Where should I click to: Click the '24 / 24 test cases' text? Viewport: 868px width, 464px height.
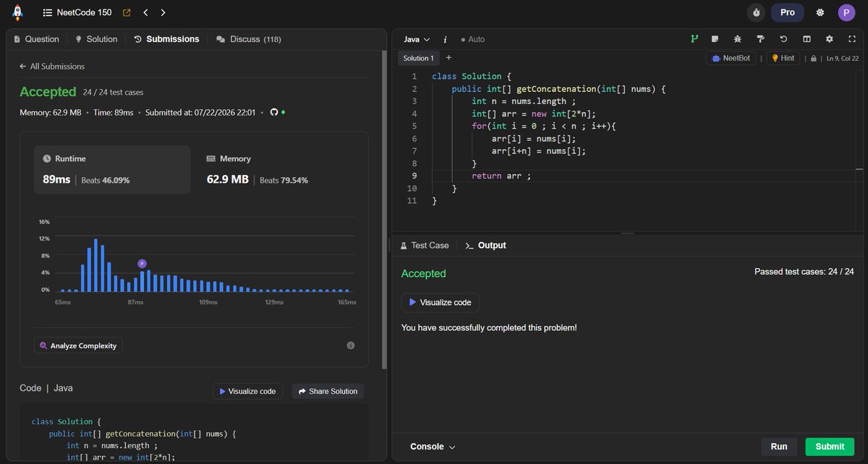(114, 92)
